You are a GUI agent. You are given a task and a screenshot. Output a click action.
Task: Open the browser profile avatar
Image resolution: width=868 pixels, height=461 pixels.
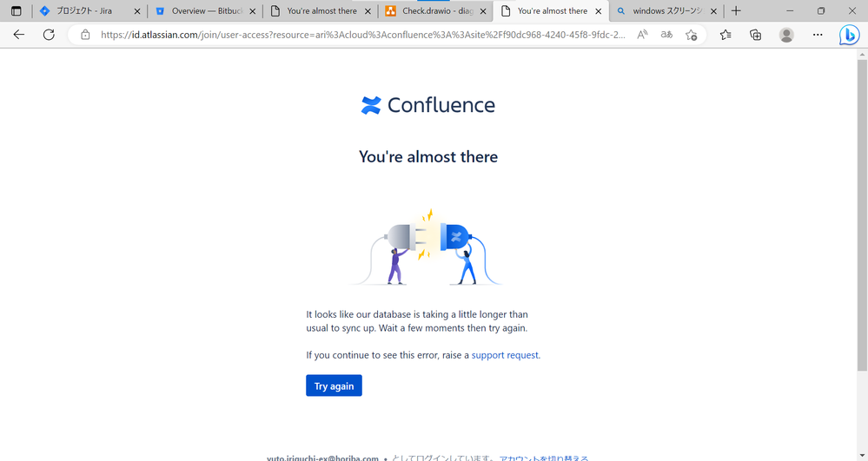click(x=786, y=35)
